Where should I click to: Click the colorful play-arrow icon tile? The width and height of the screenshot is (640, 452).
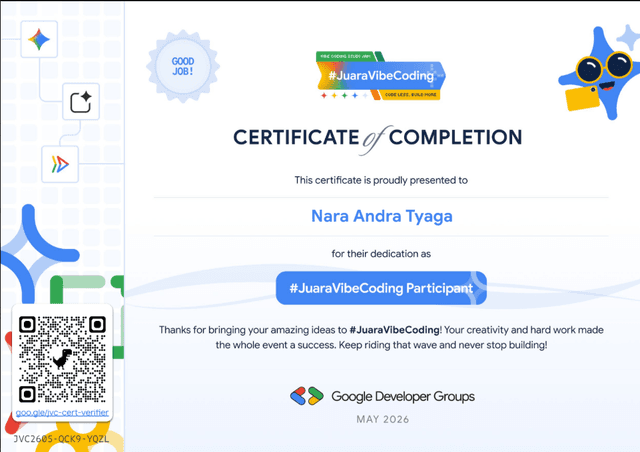point(60,164)
